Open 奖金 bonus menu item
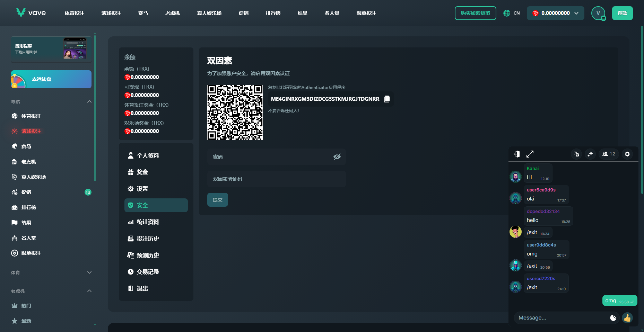The width and height of the screenshot is (644, 332). pos(156,172)
